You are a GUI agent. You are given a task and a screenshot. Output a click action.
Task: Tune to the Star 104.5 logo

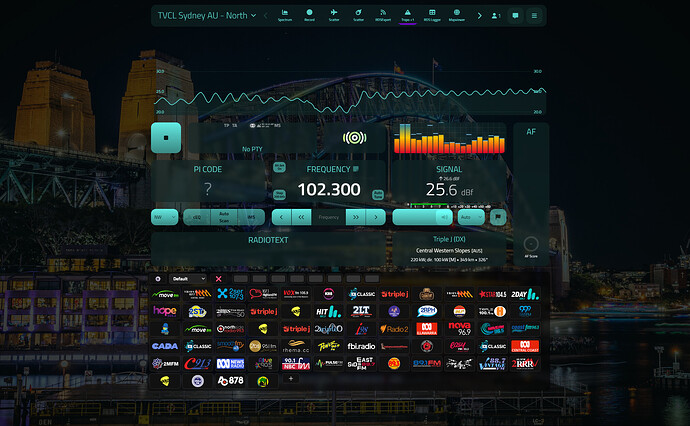click(x=492, y=294)
